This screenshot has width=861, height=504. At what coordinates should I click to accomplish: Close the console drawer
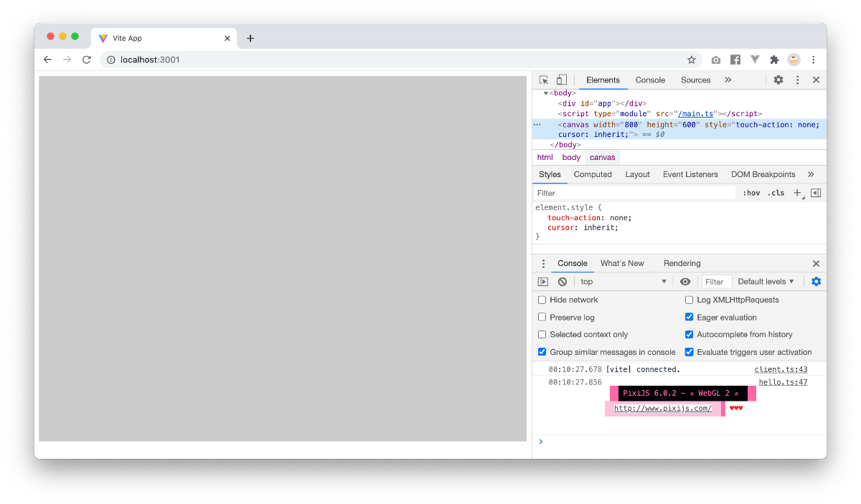click(816, 263)
